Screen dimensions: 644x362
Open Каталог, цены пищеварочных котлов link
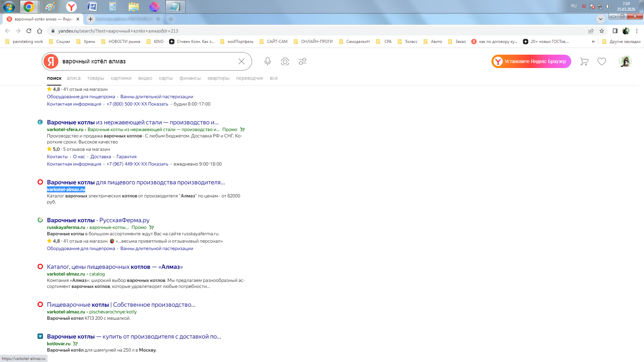click(115, 267)
